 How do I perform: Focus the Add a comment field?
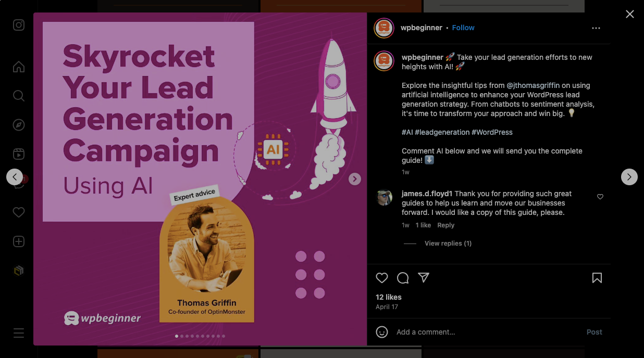[487, 332]
